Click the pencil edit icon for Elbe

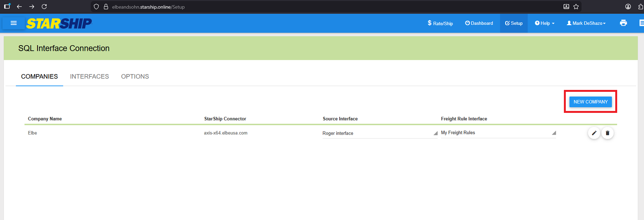click(594, 133)
